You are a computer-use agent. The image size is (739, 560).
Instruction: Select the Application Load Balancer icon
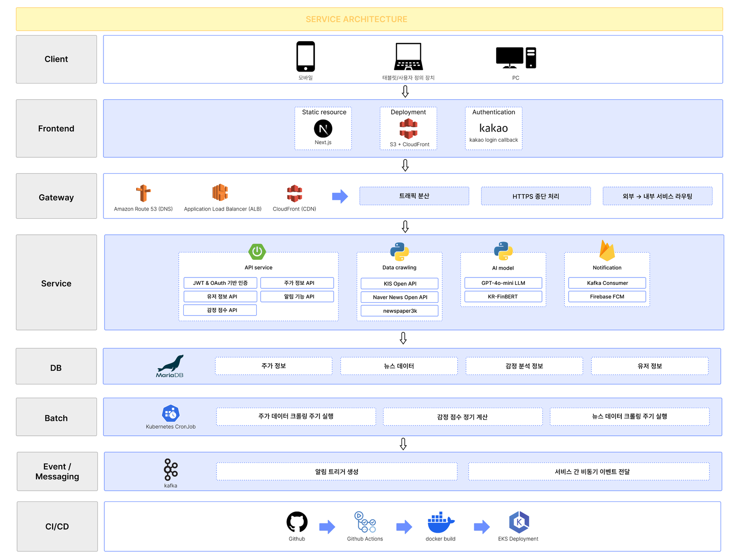coord(220,193)
